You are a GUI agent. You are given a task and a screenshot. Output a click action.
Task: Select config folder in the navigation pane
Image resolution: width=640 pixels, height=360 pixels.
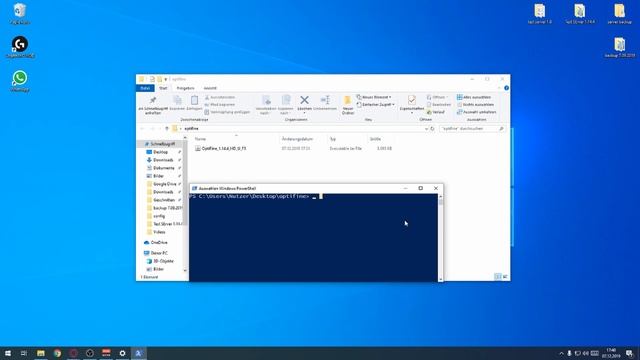click(x=159, y=216)
